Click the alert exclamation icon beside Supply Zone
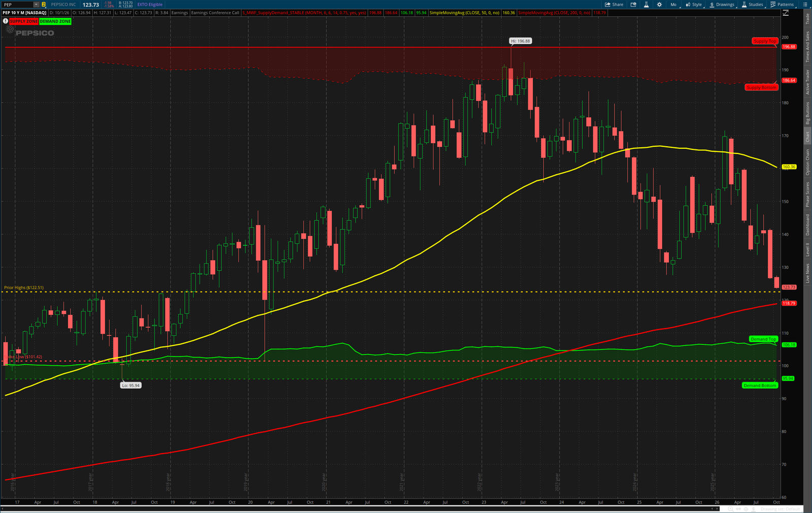 click(x=6, y=21)
